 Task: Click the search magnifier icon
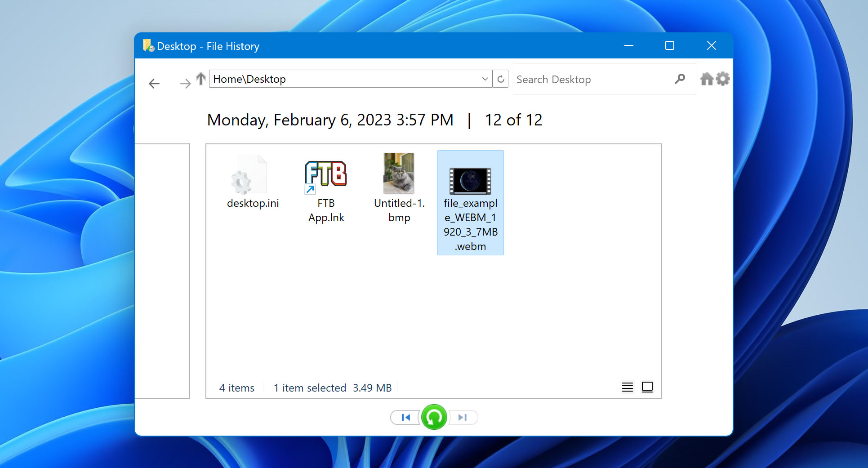[x=680, y=79]
